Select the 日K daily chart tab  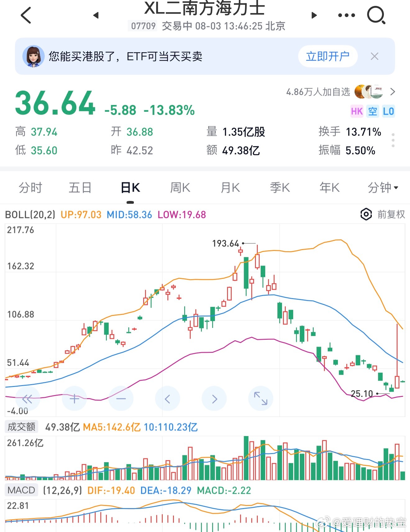(x=130, y=188)
